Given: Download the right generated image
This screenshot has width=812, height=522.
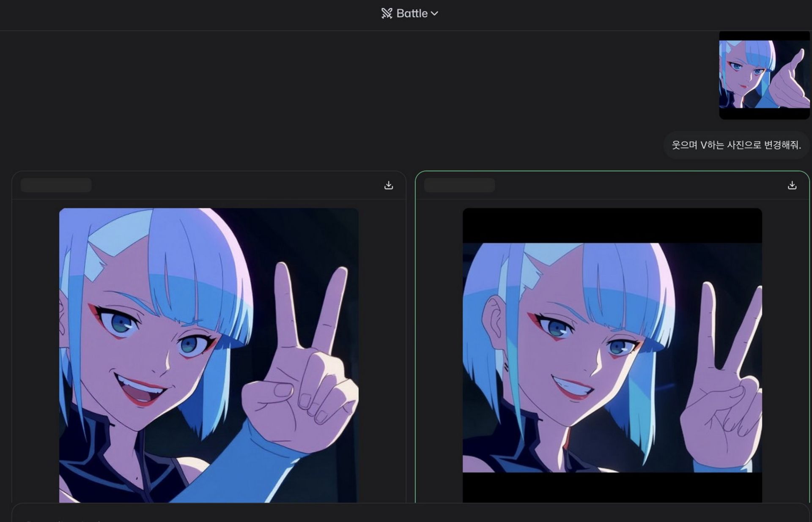Looking at the screenshot, I should [x=792, y=185].
